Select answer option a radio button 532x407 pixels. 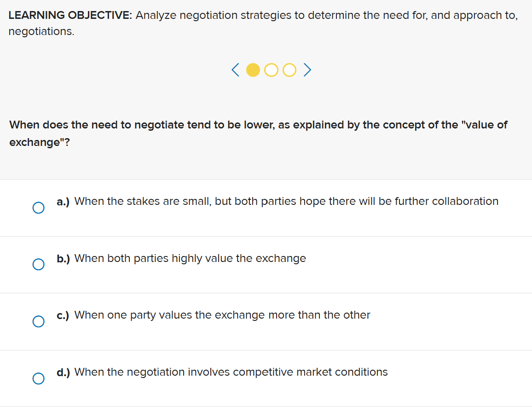(x=39, y=208)
